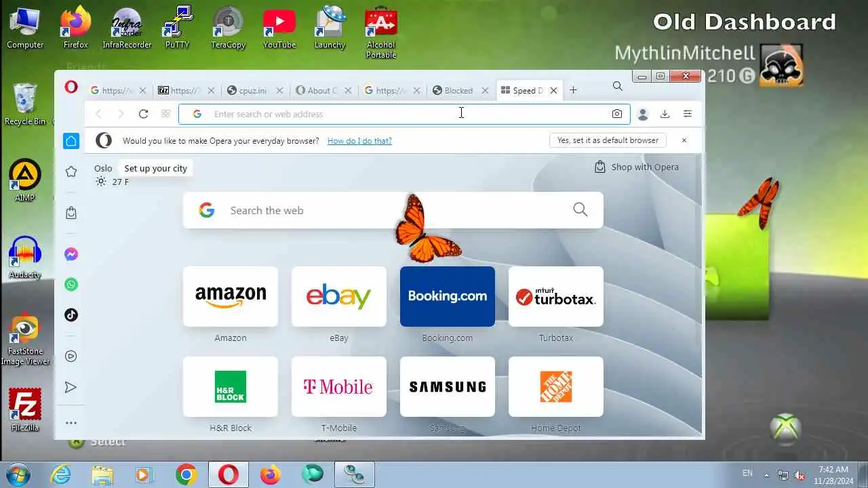Open the Amazon speed dial tile
Screen dimensions: 868x488
point(231,297)
